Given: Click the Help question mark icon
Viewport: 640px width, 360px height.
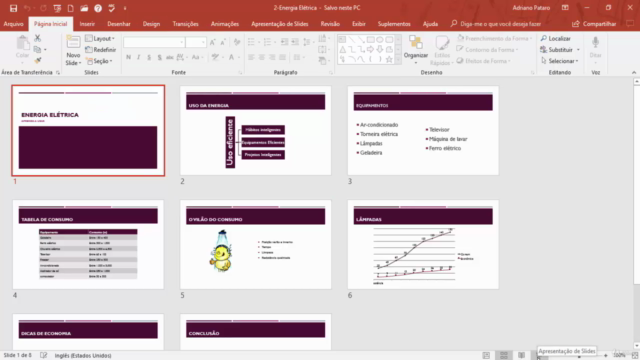Looking at the screenshot, I should [98, 8].
